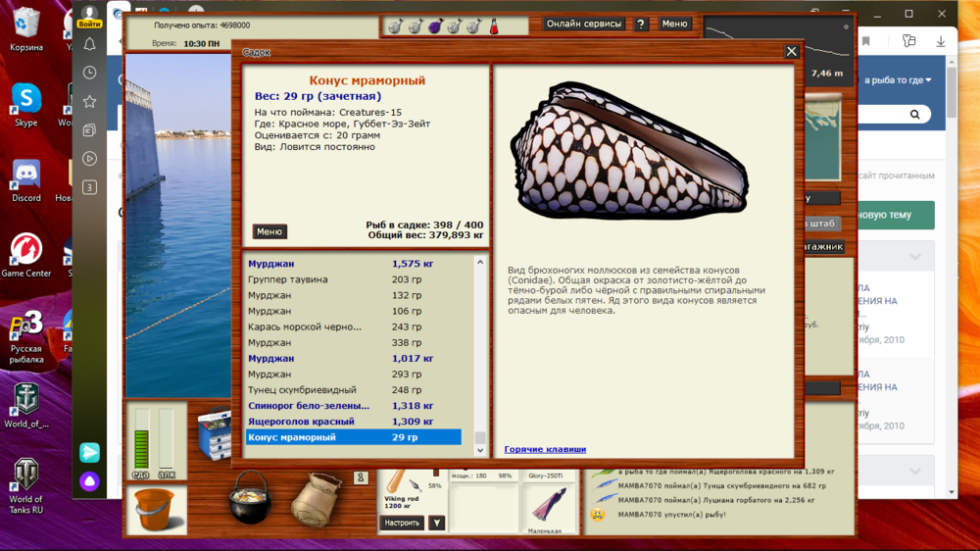This screenshot has height=551, width=980.
Task: Open browser collections icon in sidebar
Action: coord(89,130)
